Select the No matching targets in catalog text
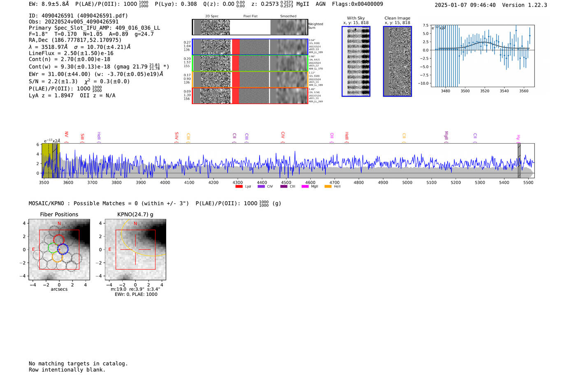 pyautogui.click(x=78, y=364)
